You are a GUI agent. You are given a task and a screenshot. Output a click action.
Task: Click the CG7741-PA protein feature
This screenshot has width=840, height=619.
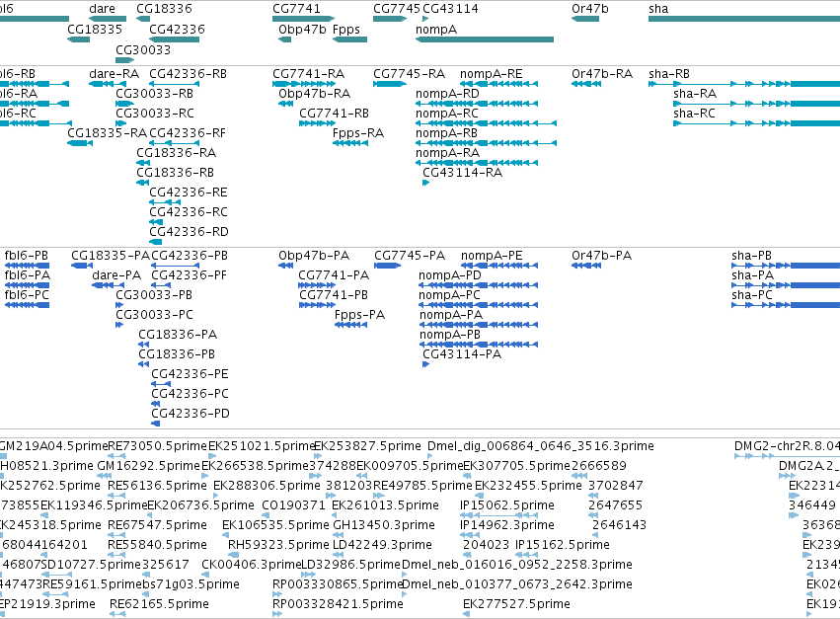point(317,285)
